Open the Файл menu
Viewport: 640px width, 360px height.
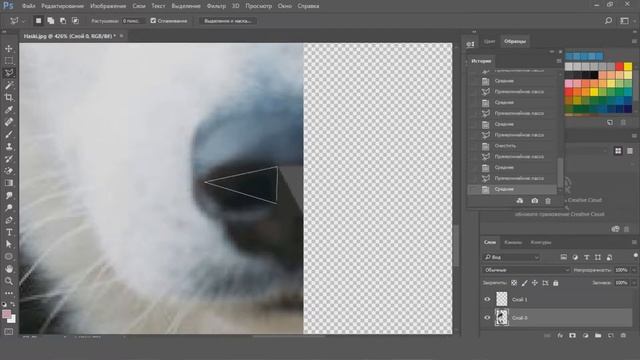(x=29, y=6)
